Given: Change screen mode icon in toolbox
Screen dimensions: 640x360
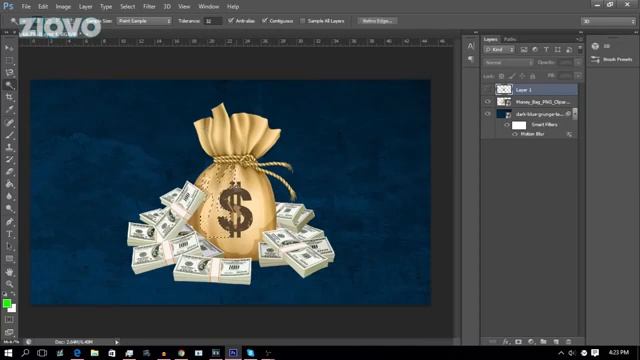Looking at the screenshot, I should pyautogui.click(x=9, y=332).
